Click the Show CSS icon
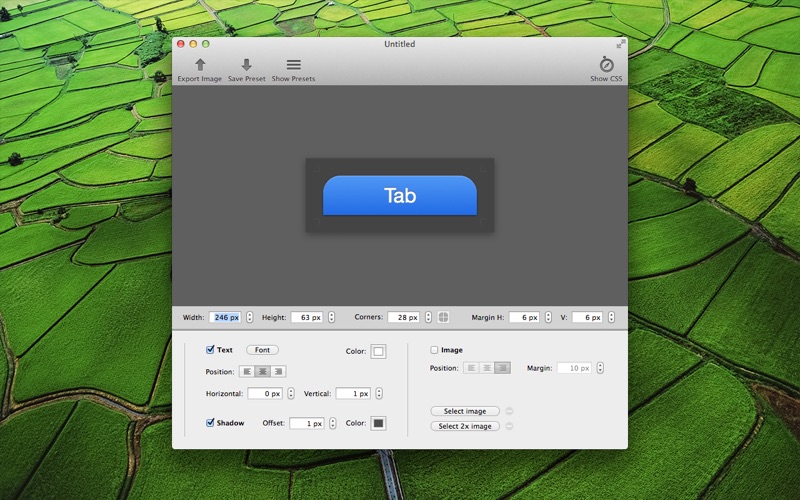Image resolution: width=800 pixels, height=500 pixels. click(x=605, y=64)
